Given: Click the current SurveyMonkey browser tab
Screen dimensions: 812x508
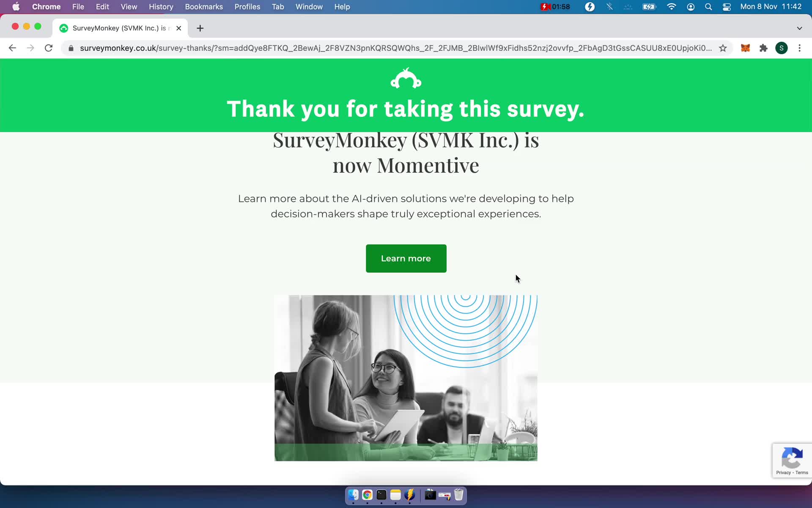Looking at the screenshot, I should [x=117, y=28].
